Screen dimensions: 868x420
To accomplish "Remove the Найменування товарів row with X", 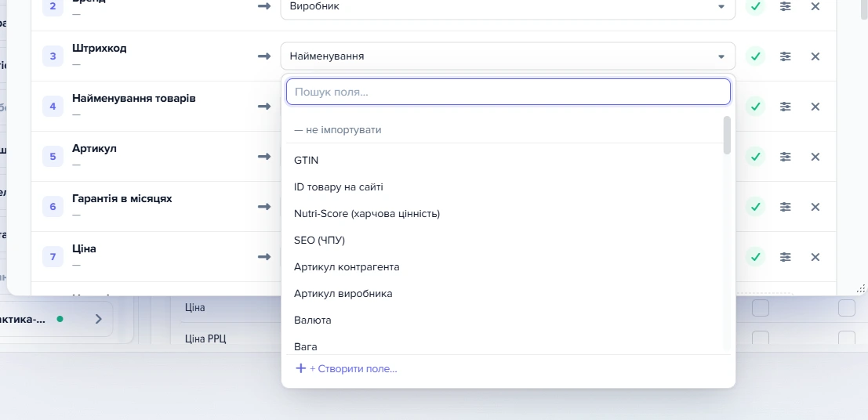I will 815,107.
